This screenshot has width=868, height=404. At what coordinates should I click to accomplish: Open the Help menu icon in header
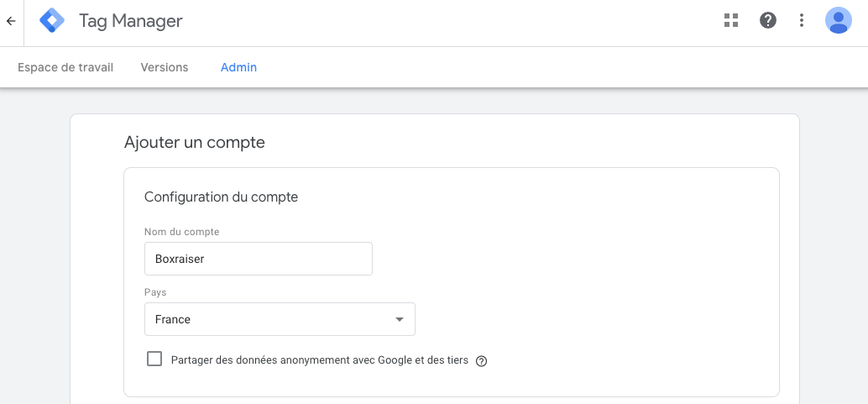click(x=768, y=20)
